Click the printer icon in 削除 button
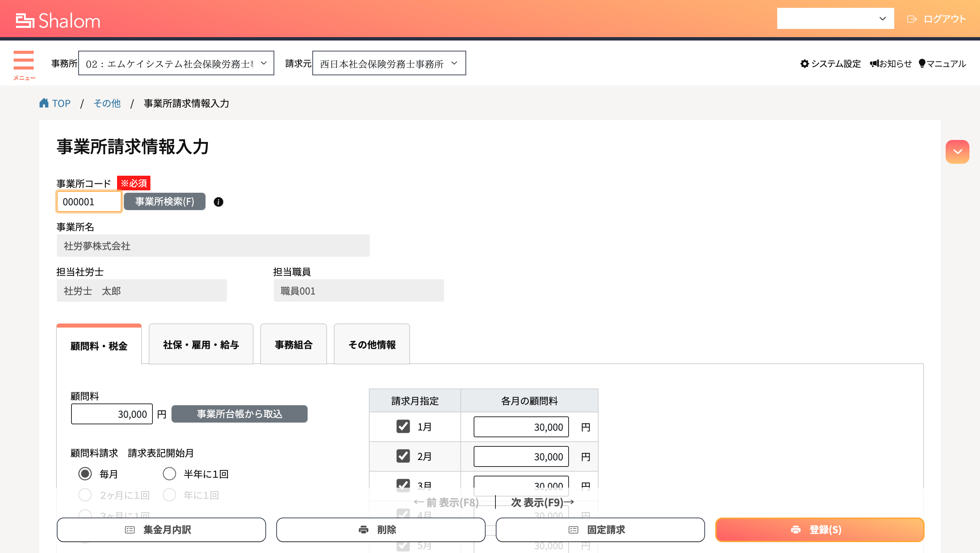The width and height of the screenshot is (980, 553). [363, 530]
